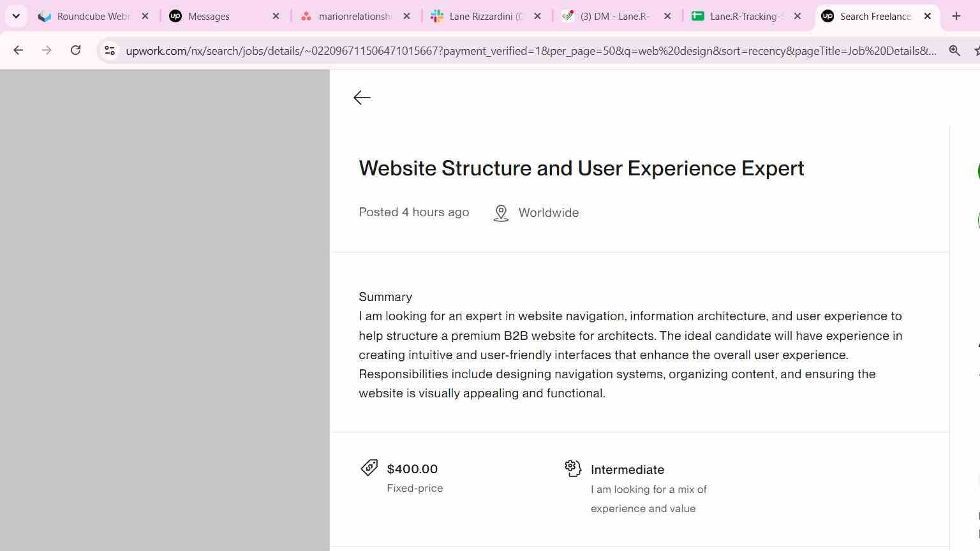Close the Messages tab
Viewport: 980px width, 551px height.
tap(276, 16)
